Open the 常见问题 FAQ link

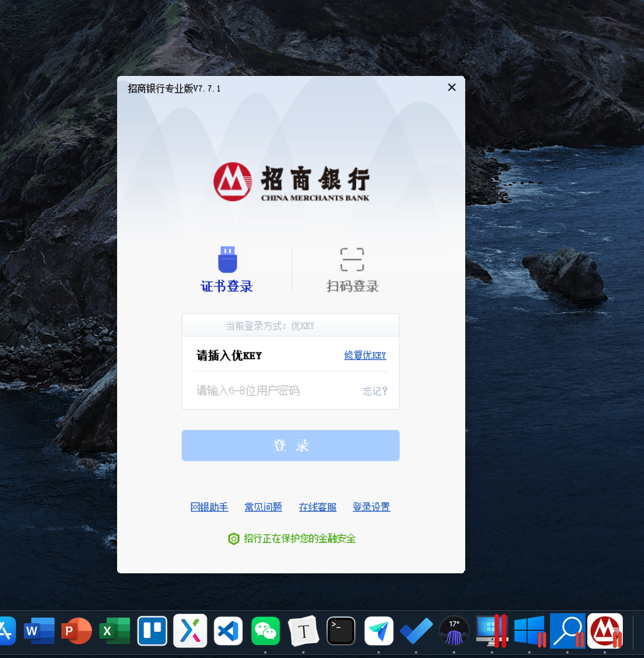tap(263, 507)
